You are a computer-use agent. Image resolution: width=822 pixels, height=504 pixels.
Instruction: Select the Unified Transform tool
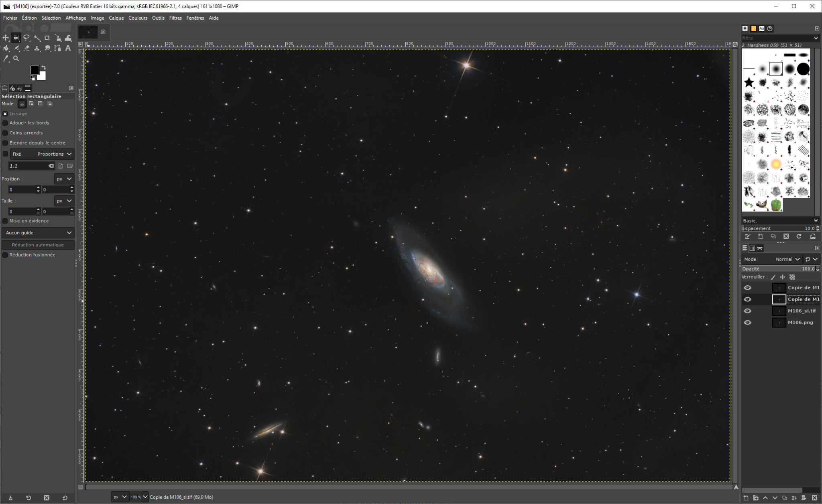pyautogui.click(x=58, y=38)
